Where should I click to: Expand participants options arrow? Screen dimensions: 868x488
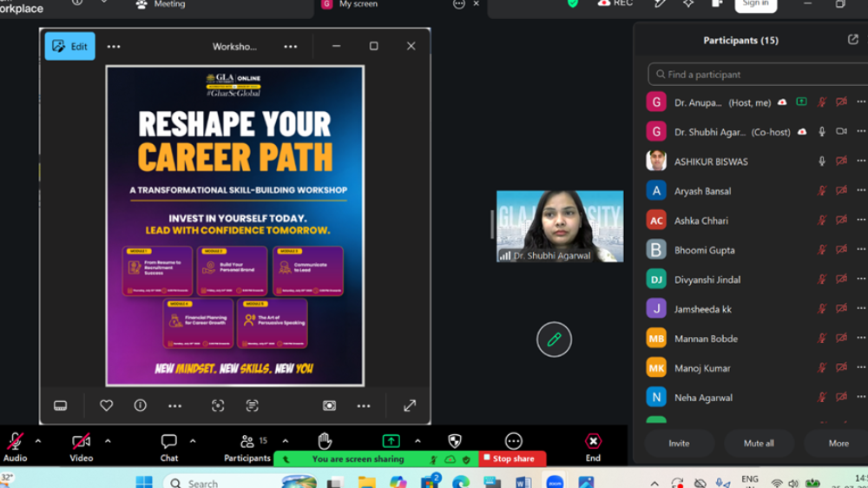tap(285, 441)
